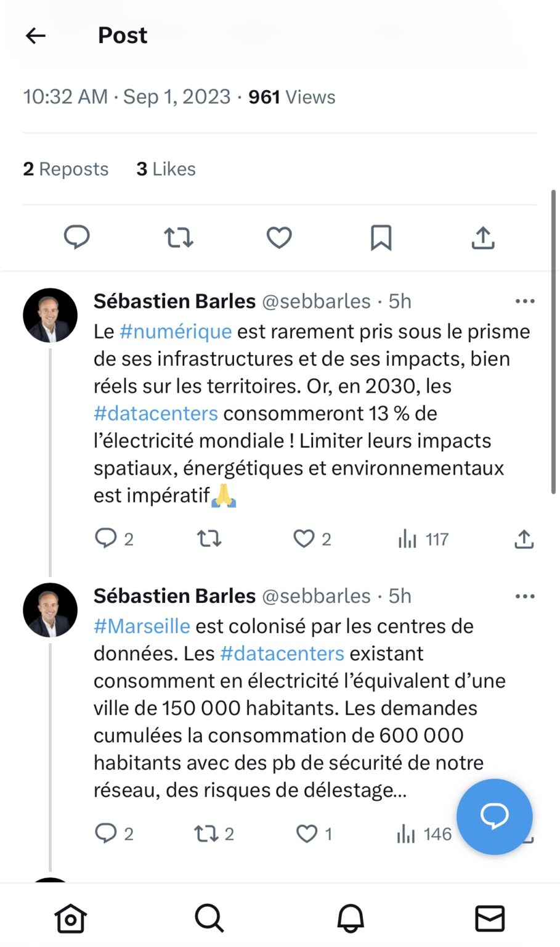Screen dimensions: 560x947
Task: Share the post via the upload icon
Action: coord(482,237)
